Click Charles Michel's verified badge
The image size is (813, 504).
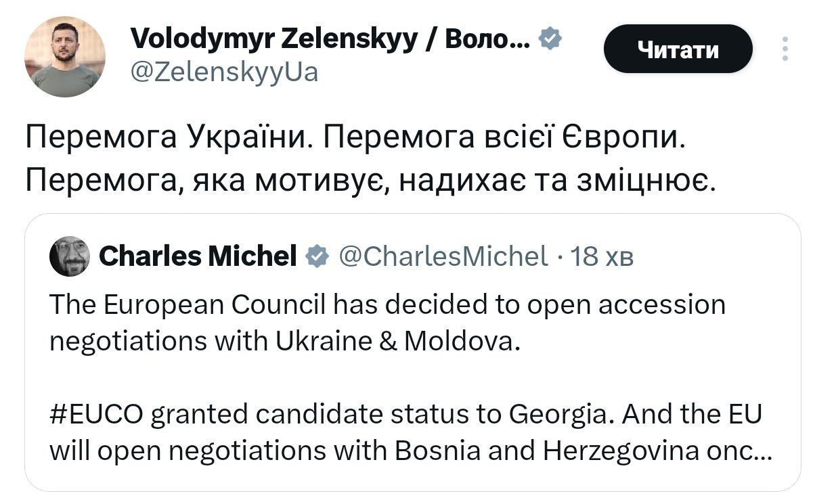click(317, 256)
